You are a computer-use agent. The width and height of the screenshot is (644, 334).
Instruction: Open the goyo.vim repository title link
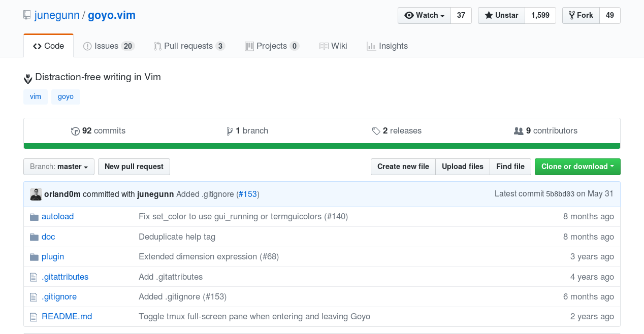(x=112, y=15)
